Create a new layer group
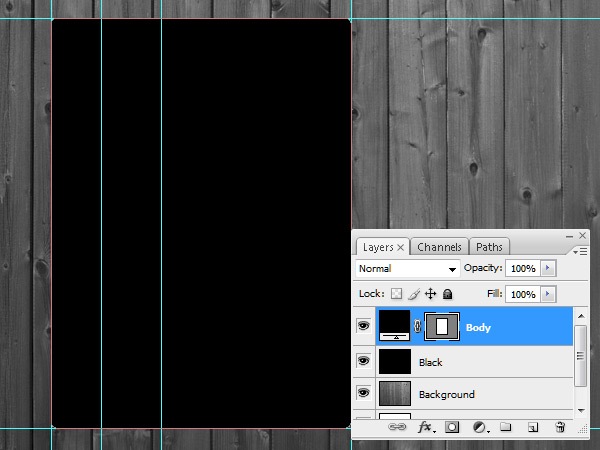This screenshot has height=450, width=600. [x=506, y=427]
